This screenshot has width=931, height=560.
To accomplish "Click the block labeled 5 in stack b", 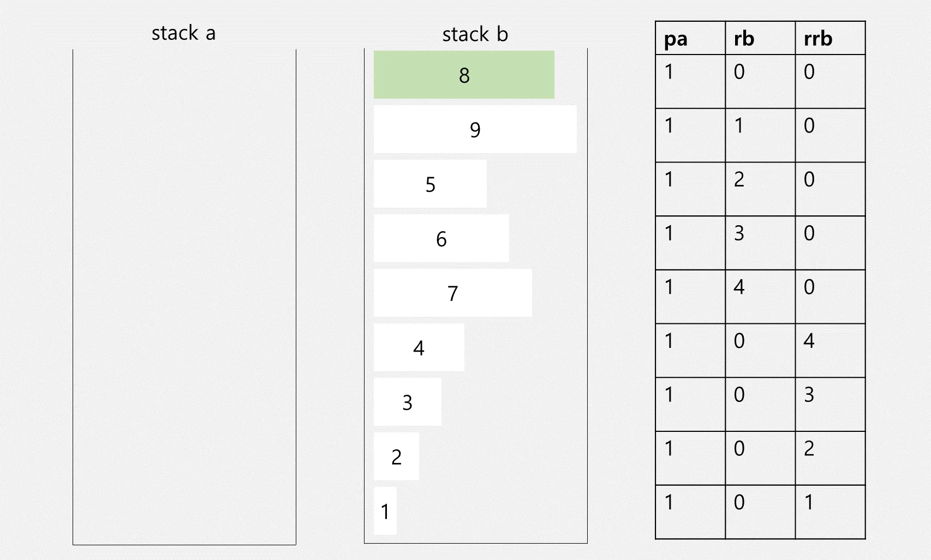I will click(430, 184).
